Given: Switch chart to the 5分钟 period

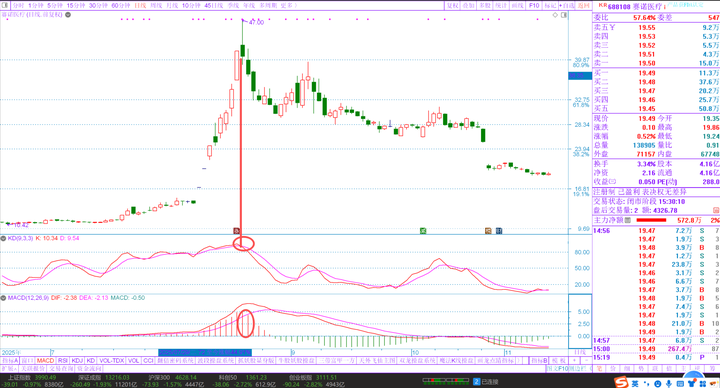Looking at the screenshot, I should coord(55,6).
